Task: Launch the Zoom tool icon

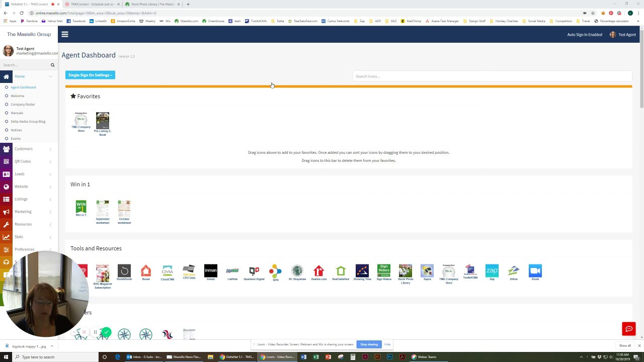Action: (535, 273)
